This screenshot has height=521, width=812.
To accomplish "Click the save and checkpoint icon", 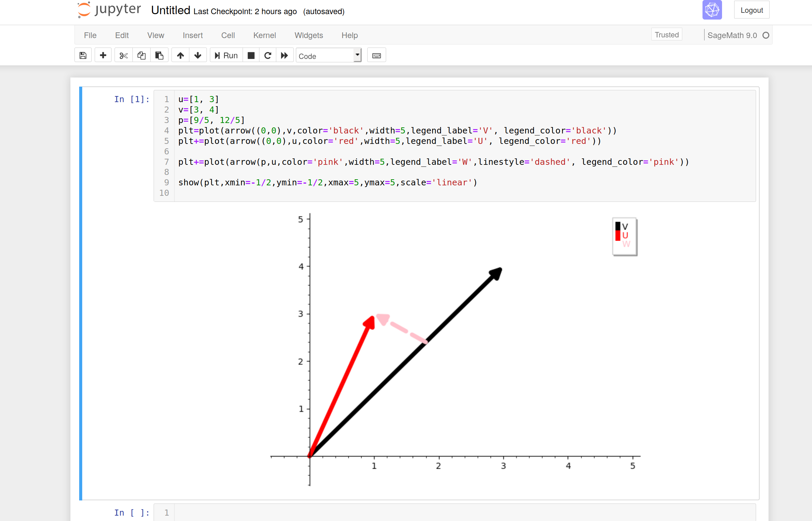I will click(x=83, y=56).
